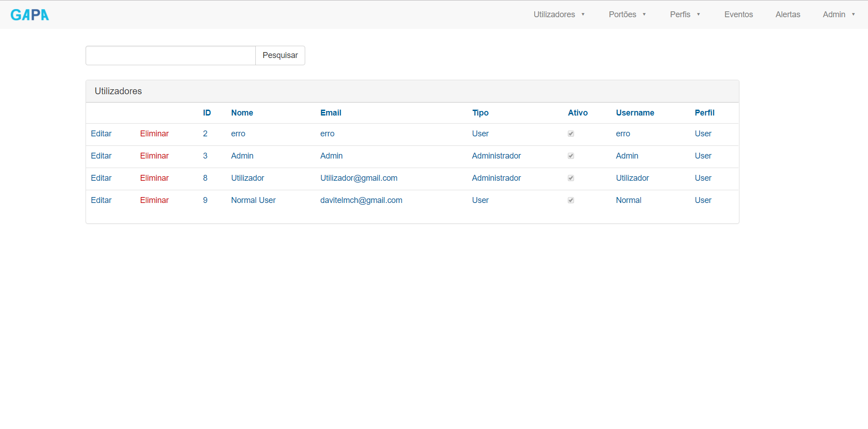Edit the Admin user row
Screen dimensions: 868x429
[101, 156]
